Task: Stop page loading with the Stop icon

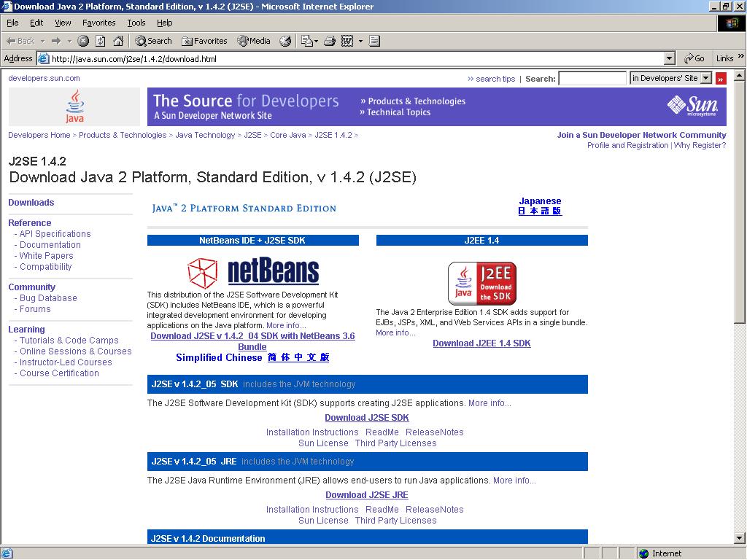Action: pyautogui.click(x=83, y=41)
